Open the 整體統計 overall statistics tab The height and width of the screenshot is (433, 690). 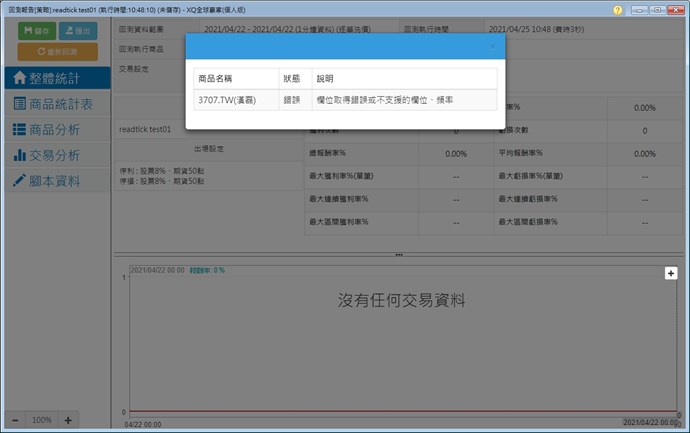55,78
